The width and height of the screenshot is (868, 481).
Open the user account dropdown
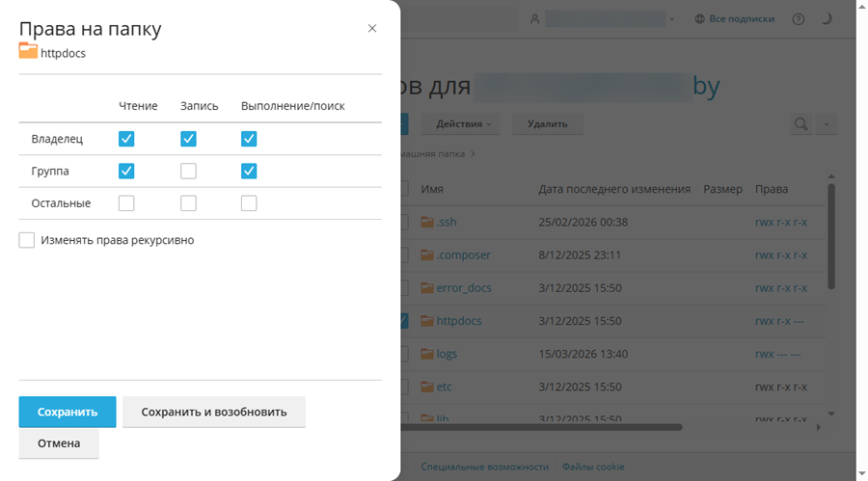click(x=671, y=18)
